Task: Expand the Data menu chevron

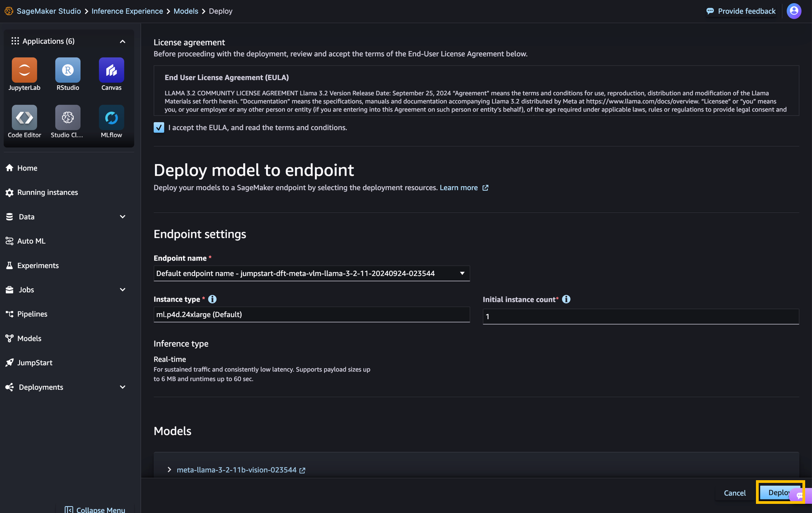Action: pos(123,217)
